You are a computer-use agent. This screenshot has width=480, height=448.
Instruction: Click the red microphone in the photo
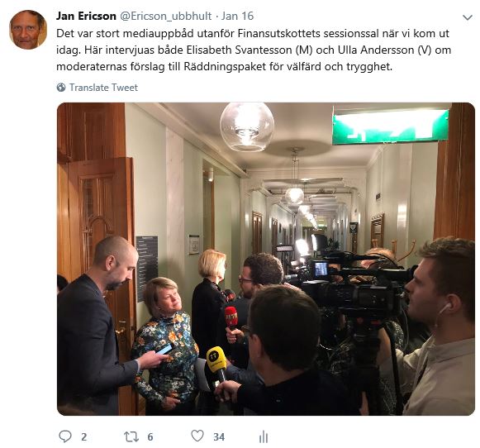[231, 317]
